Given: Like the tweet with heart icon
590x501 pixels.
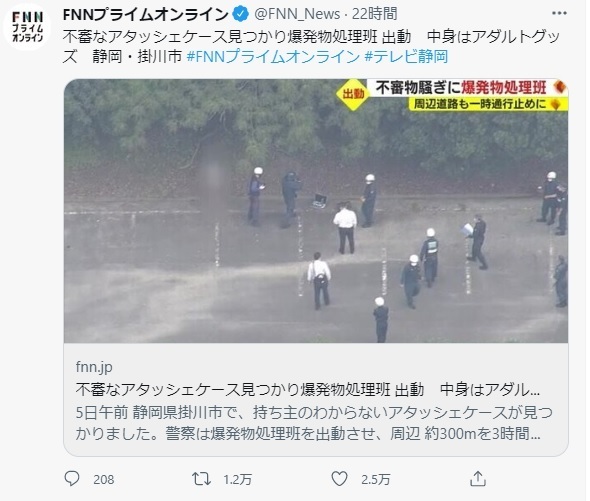Looking at the screenshot, I should click(x=339, y=479).
